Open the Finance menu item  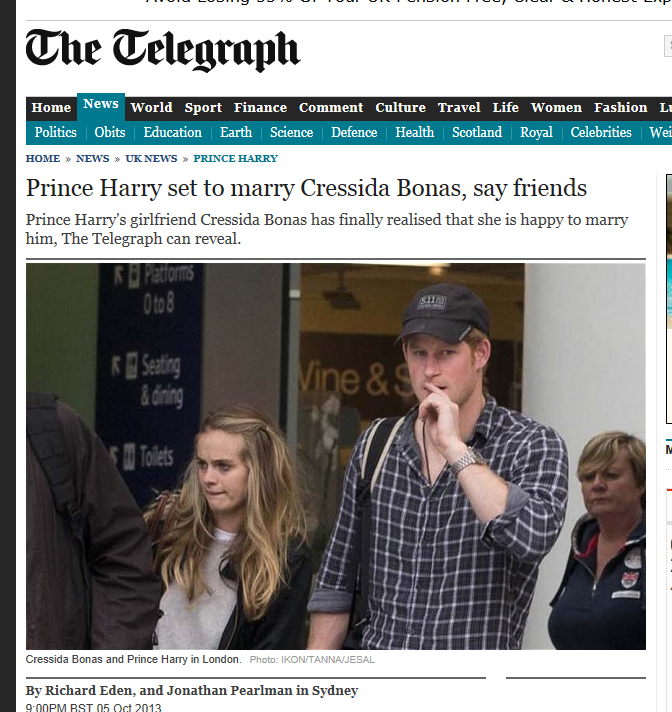(x=260, y=108)
